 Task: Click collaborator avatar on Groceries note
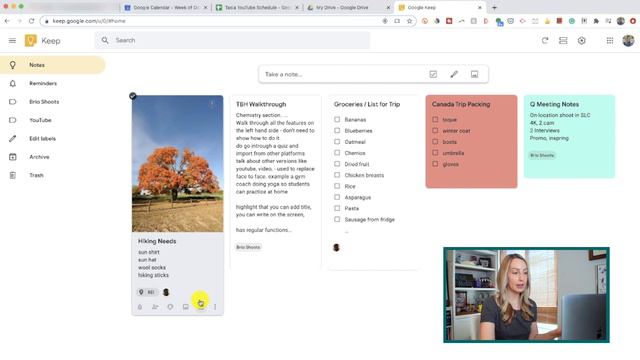pos(336,247)
